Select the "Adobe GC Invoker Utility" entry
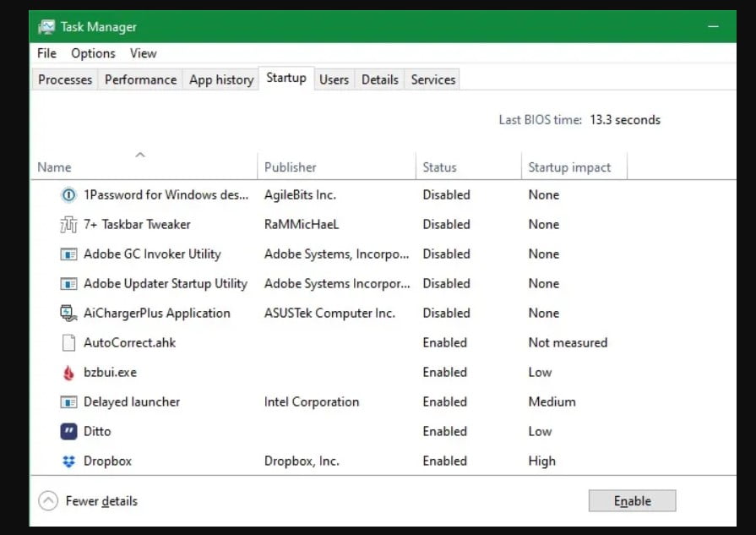This screenshot has height=535, width=756. (152, 254)
